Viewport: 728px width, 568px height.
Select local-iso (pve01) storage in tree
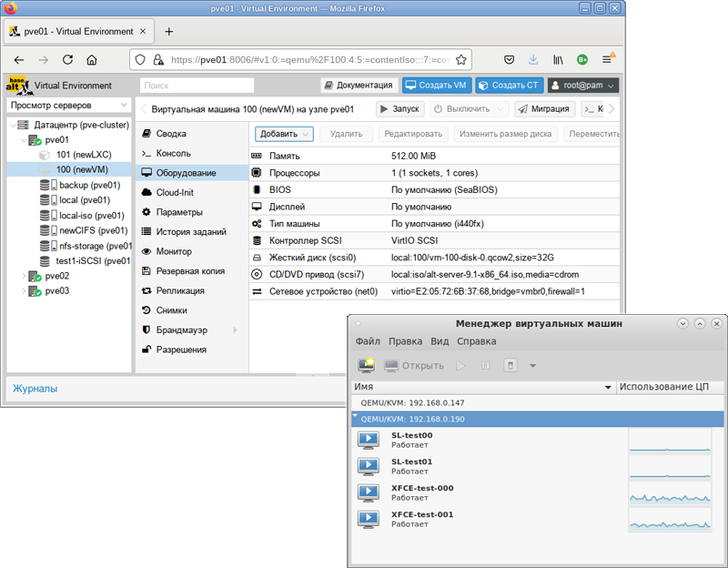click(x=69, y=216)
